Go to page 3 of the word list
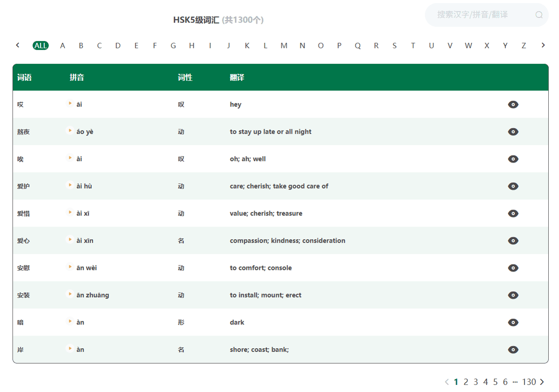559x392 pixels. [x=475, y=382]
